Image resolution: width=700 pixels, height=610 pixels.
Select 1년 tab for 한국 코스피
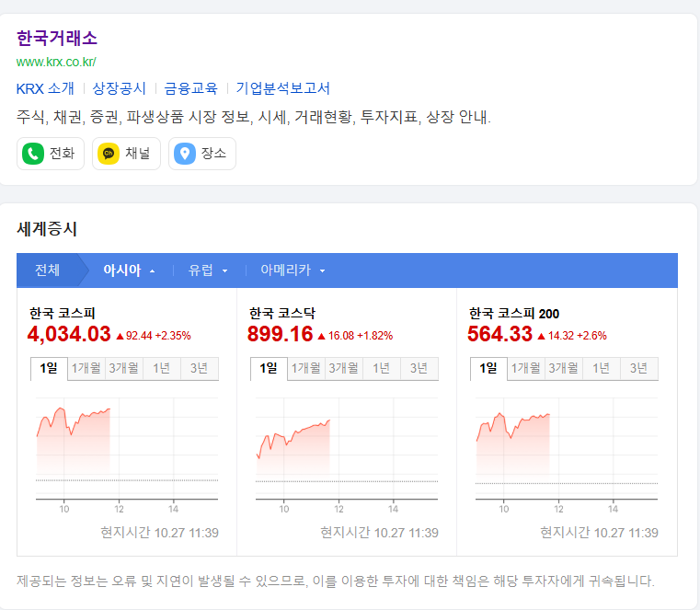pos(162,368)
